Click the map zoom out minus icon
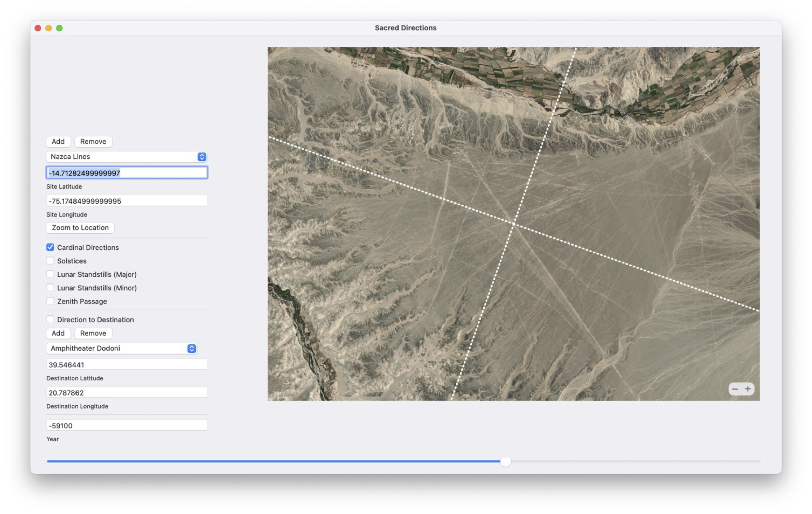Screen dimensions: 812x514 (735, 389)
